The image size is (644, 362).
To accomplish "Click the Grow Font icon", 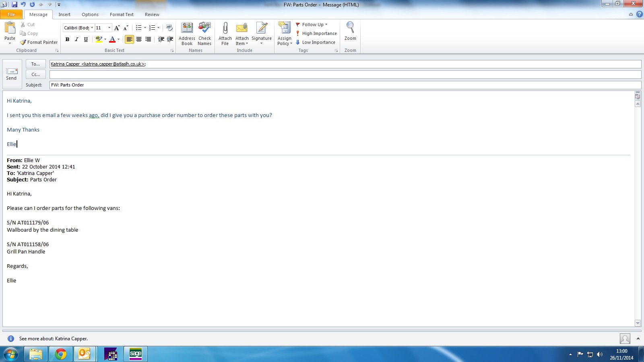I will point(117,28).
